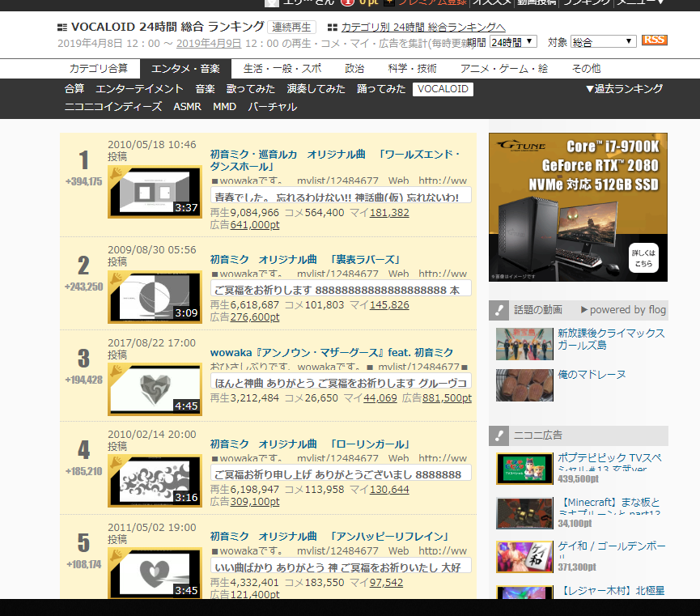The width and height of the screenshot is (700, 616).
Task: Choose the エンターテイメント subcategory
Action: point(139,89)
